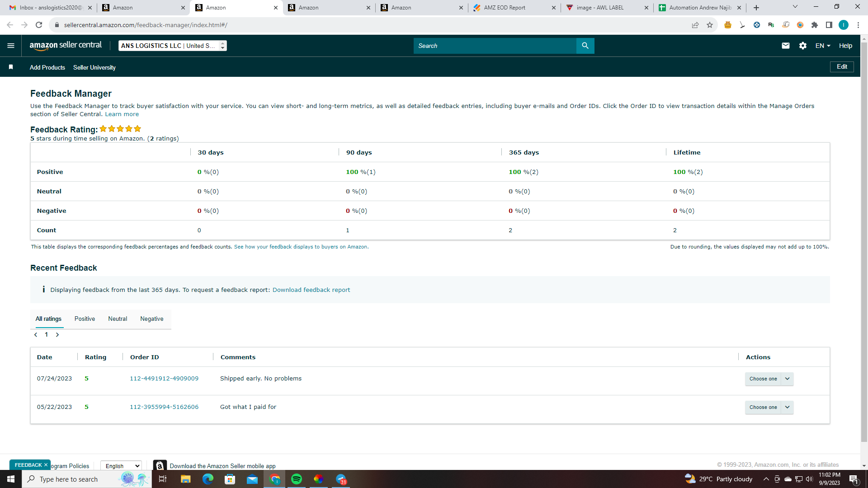The image size is (868, 488).
Task: Click the share page icon in address bar
Action: click(x=695, y=25)
